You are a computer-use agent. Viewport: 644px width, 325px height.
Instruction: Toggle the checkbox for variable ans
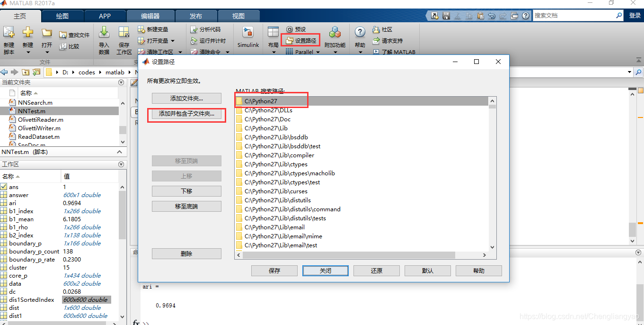click(4, 187)
